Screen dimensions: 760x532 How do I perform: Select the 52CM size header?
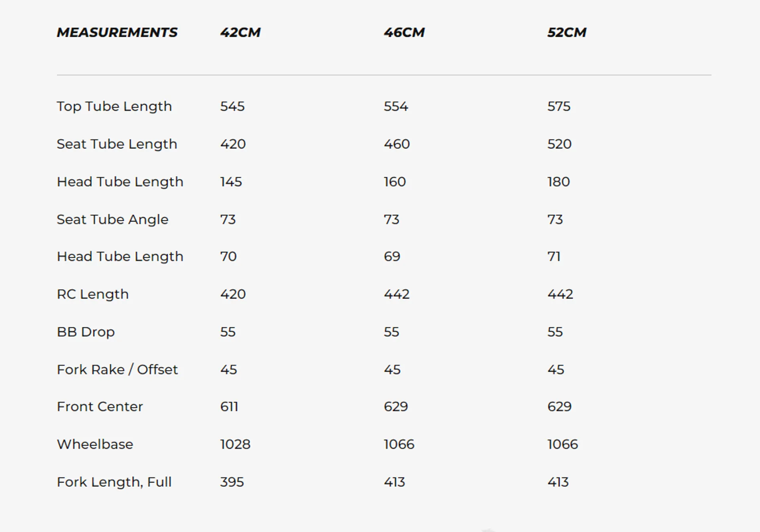pyautogui.click(x=567, y=32)
